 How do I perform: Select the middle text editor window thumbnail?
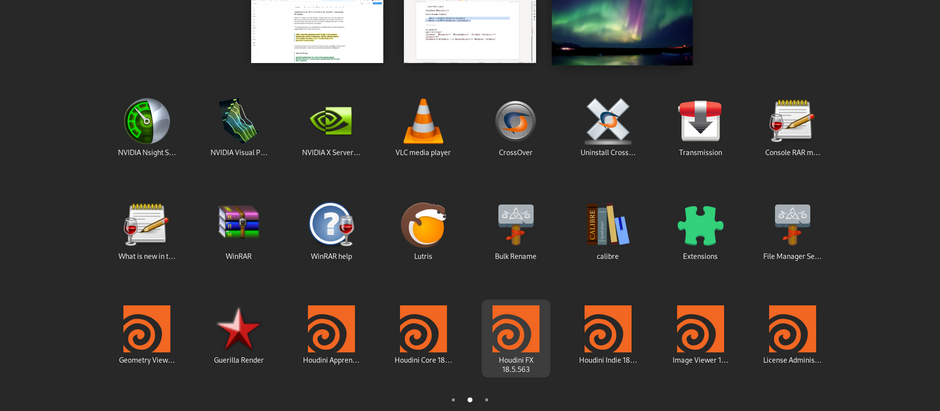470,31
